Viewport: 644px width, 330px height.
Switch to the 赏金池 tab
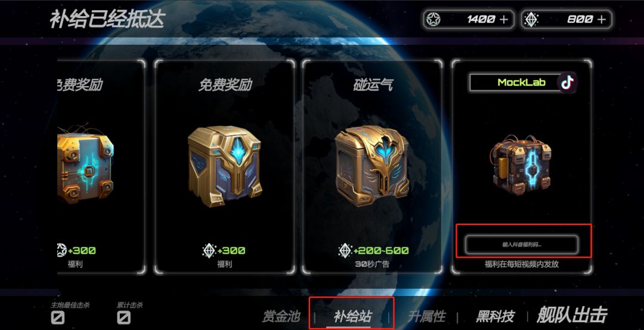pyautogui.click(x=281, y=316)
